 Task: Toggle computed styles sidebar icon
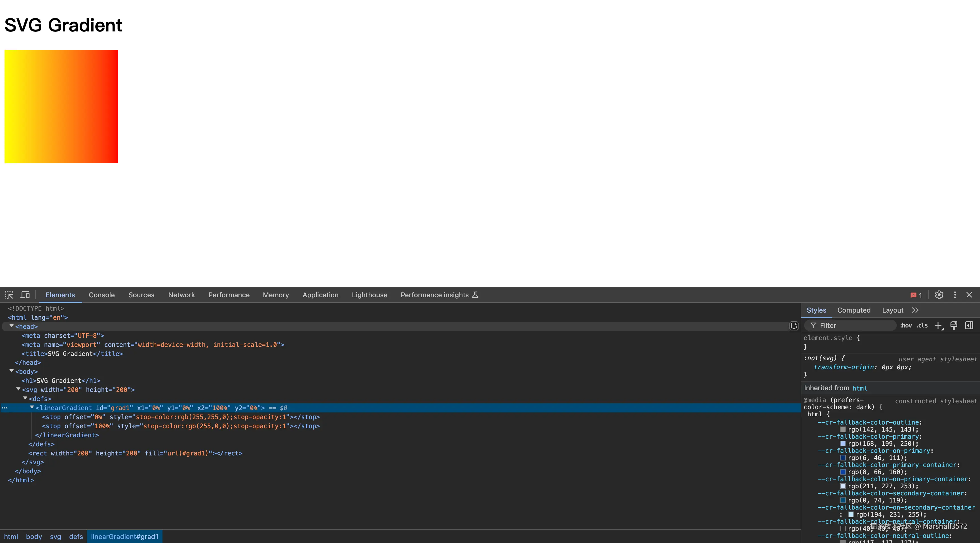click(969, 326)
